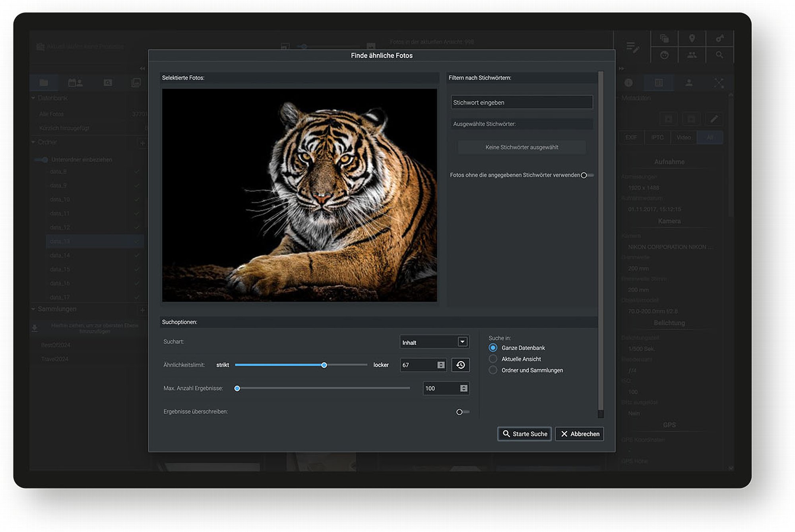This screenshot has width=795, height=532.
Task: Open the calendar and people tab icon
Action: pyautogui.click(x=75, y=83)
